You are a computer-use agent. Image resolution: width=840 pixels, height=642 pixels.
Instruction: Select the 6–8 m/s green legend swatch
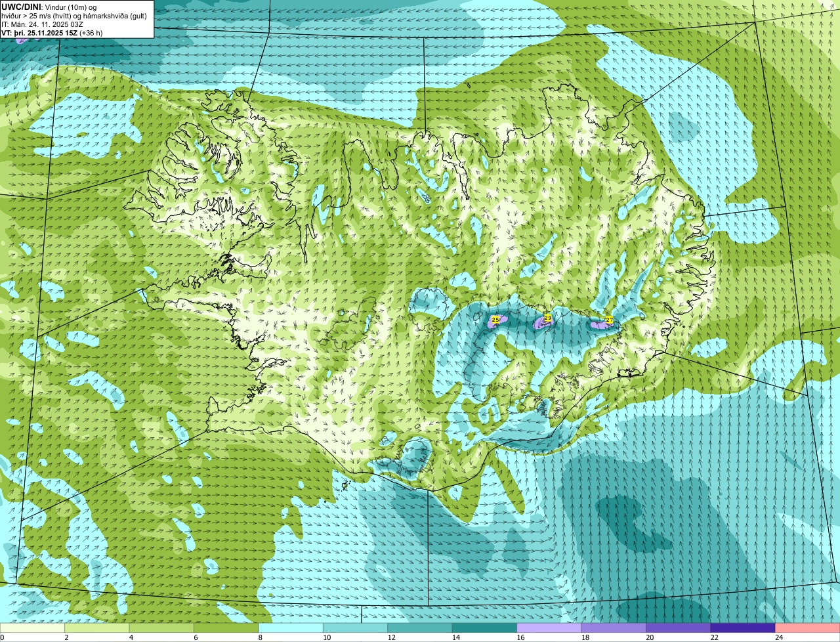point(226,628)
